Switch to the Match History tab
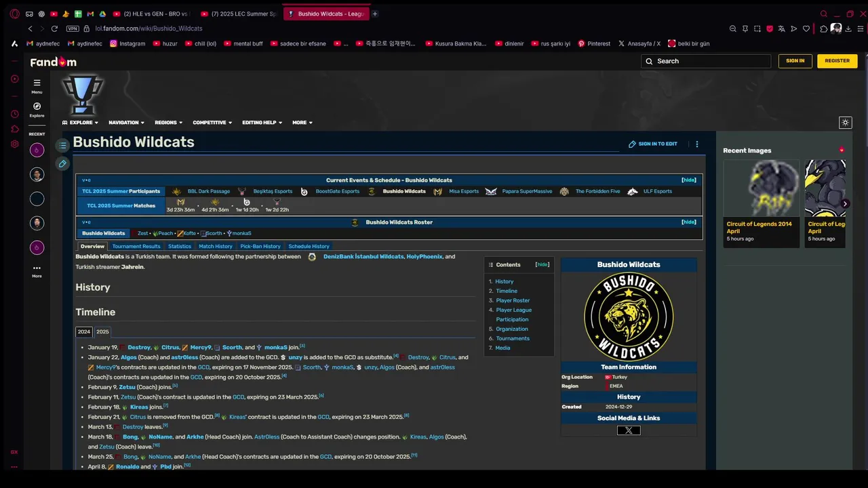This screenshot has height=488, width=868. 216,247
